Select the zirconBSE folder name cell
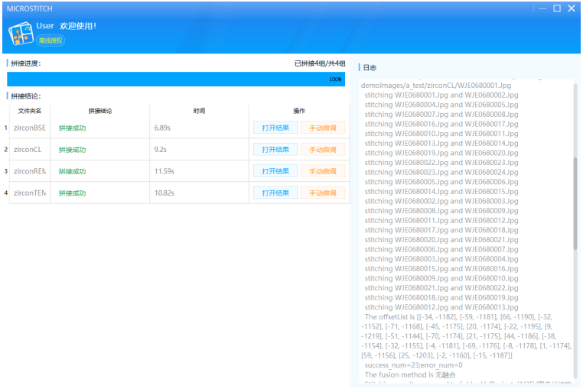The width and height of the screenshot is (583, 392). tap(30, 128)
